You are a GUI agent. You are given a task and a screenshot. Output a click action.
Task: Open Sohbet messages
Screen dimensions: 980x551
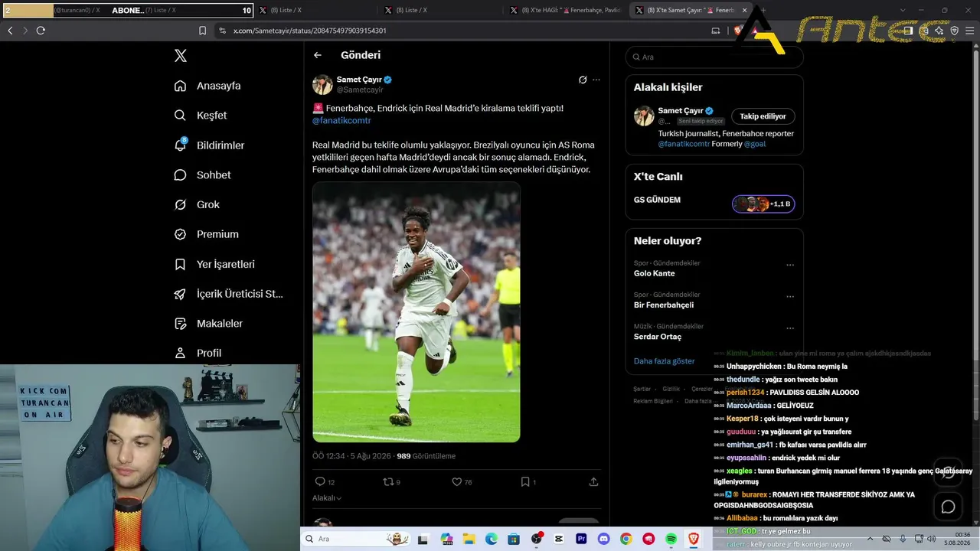[x=202, y=175]
